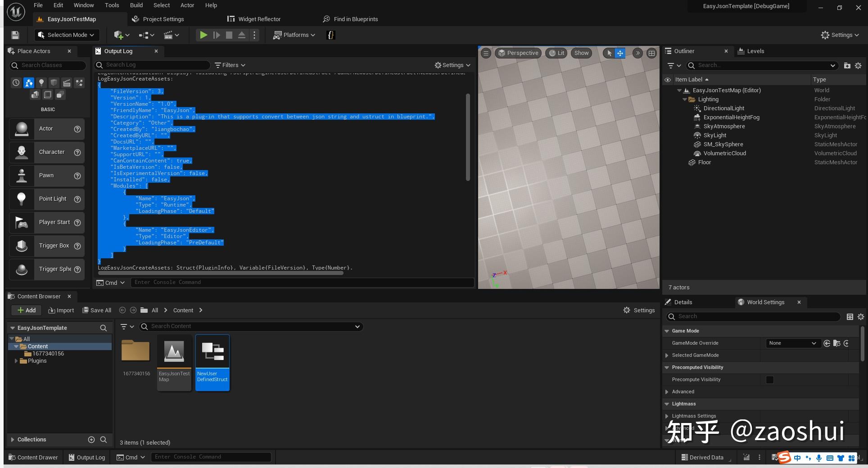This screenshot has height=468, width=868.
Task: Click the Save All button
Action: point(97,310)
